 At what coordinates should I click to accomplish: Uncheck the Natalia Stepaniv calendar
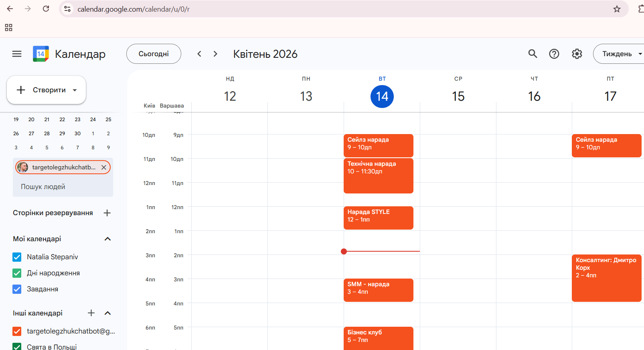pos(17,257)
